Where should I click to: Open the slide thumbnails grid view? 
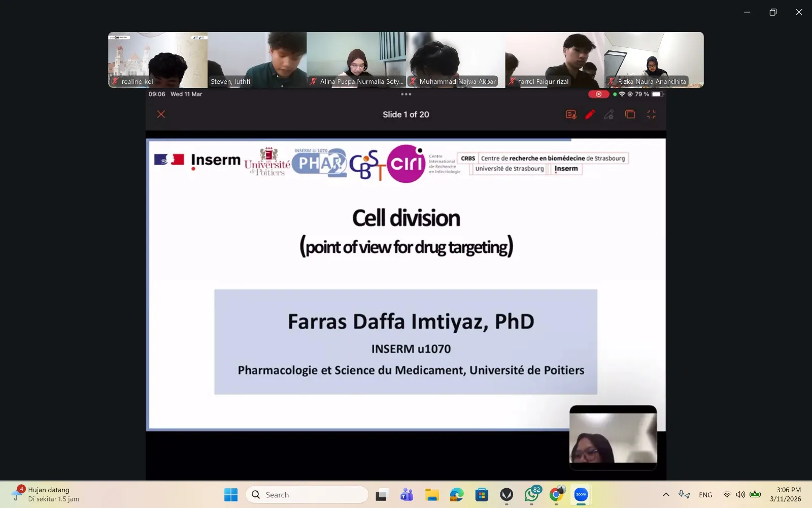630,115
